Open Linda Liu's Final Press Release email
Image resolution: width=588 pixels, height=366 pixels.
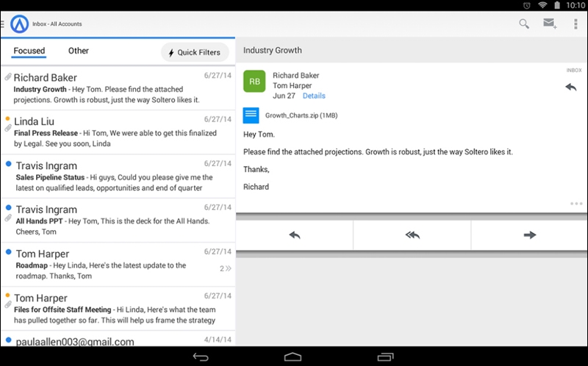click(x=118, y=132)
